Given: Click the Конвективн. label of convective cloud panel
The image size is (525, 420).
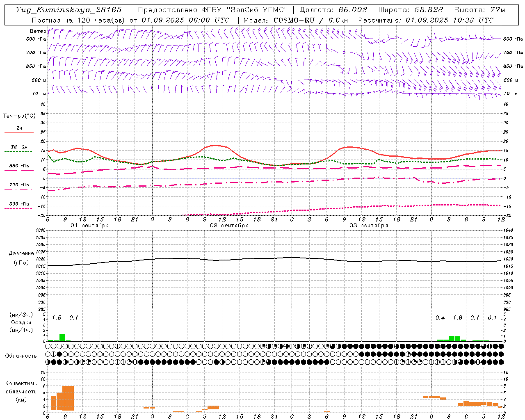Looking at the screenshot, I should (x=21, y=383).
